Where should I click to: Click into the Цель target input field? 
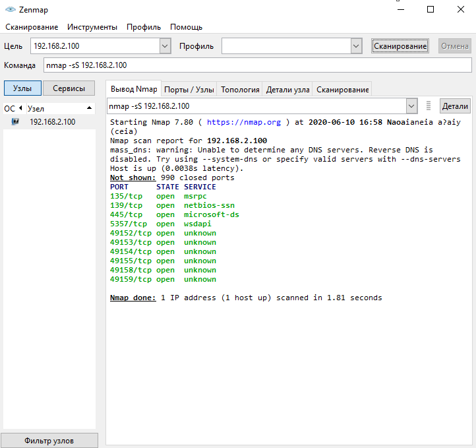coord(96,46)
